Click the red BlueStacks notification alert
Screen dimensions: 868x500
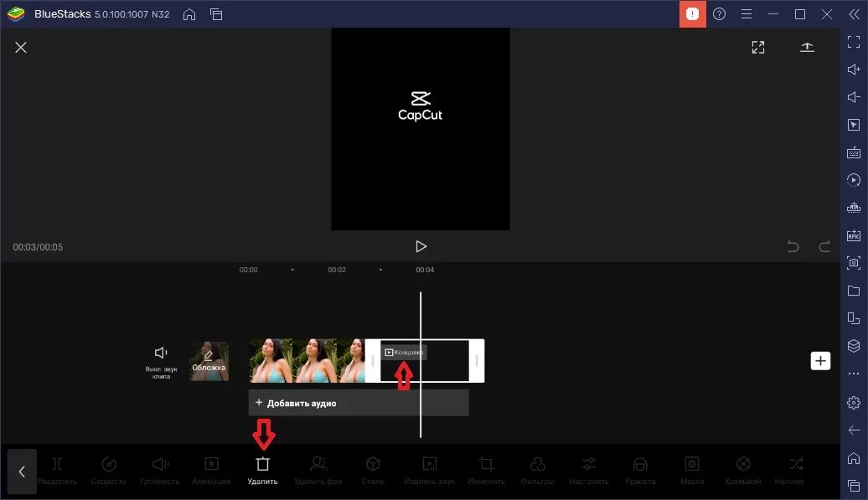point(693,14)
